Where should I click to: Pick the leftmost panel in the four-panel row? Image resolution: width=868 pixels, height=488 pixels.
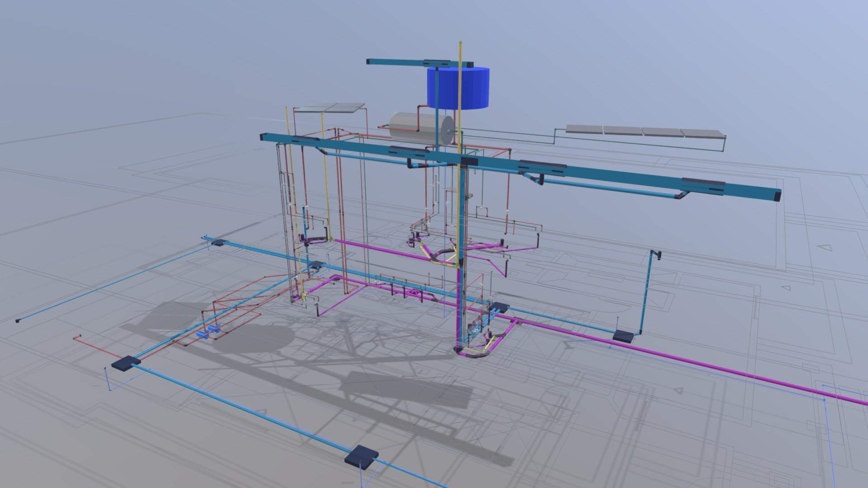click(x=585, y=129)
